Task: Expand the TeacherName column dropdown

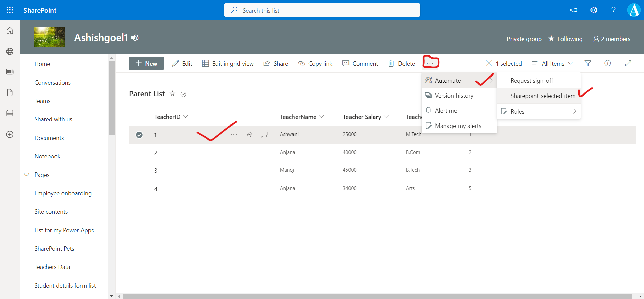Action: (x=321, y=117)
